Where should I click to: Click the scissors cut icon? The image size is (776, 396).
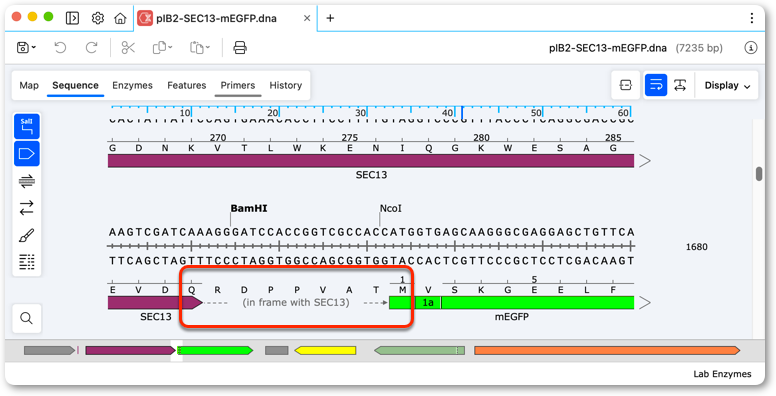click(x=128, y=48)
